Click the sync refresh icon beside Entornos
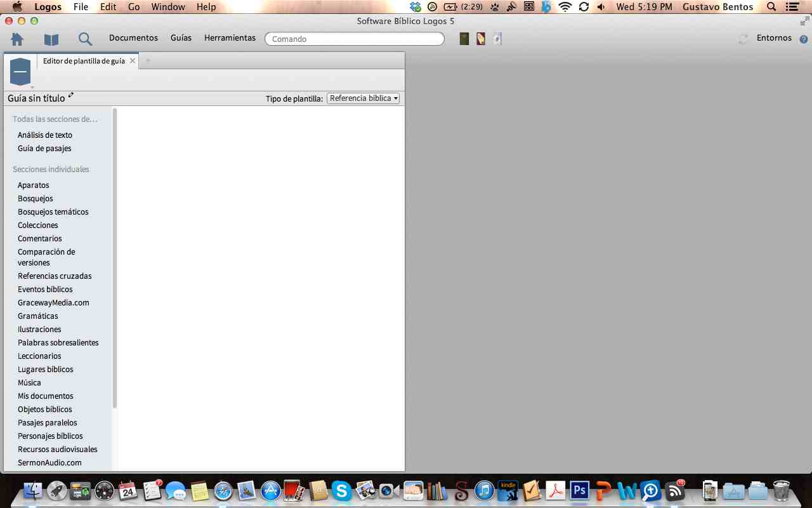This screenshot has width=812, height=508. (743, 39)
